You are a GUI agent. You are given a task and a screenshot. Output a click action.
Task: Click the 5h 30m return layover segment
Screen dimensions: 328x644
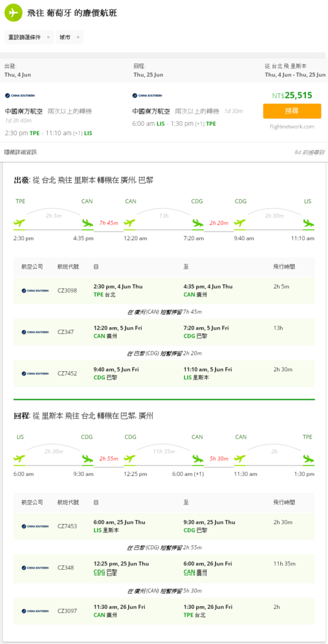219,458
